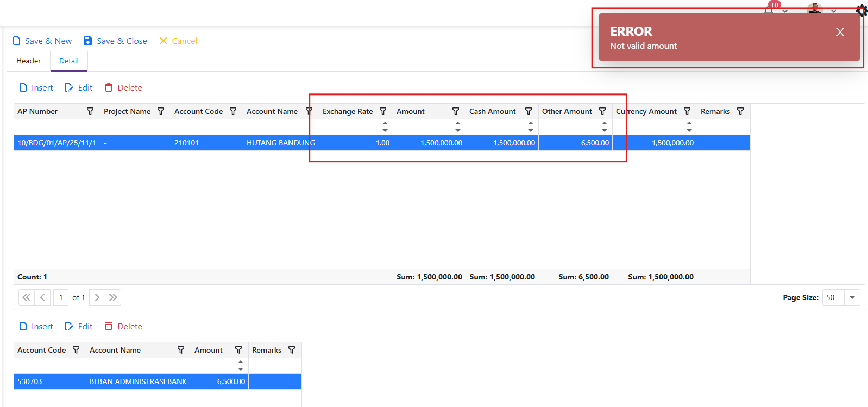Expand dropdown chevron beside user avatar
Image resolution: width=868 pixels, height=407 pixels.
click(834, 10)
